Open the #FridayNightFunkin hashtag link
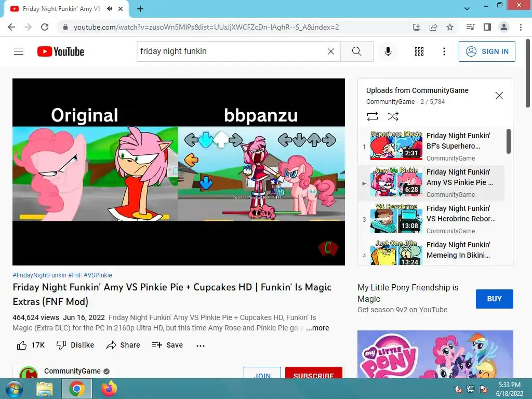This screenshot has height=399, width=532. point(39,275)
